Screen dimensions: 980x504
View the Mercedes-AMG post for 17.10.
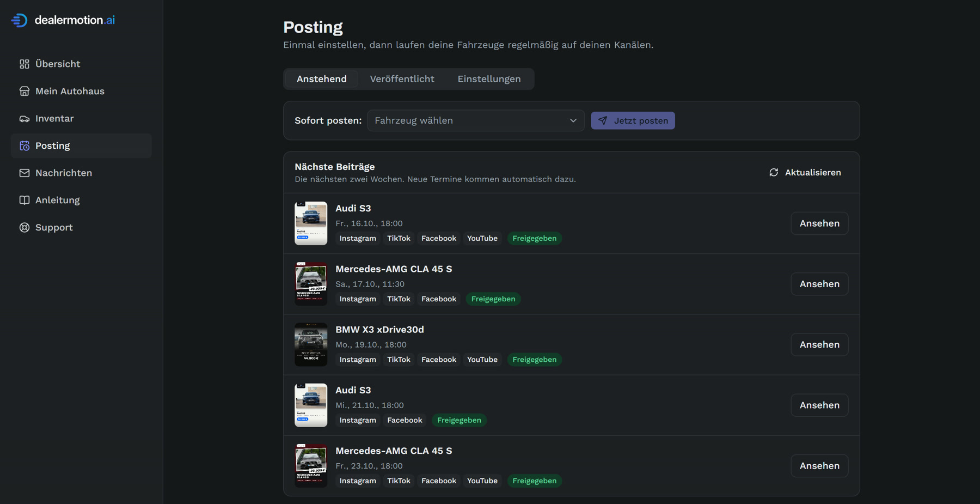(819, 284)
